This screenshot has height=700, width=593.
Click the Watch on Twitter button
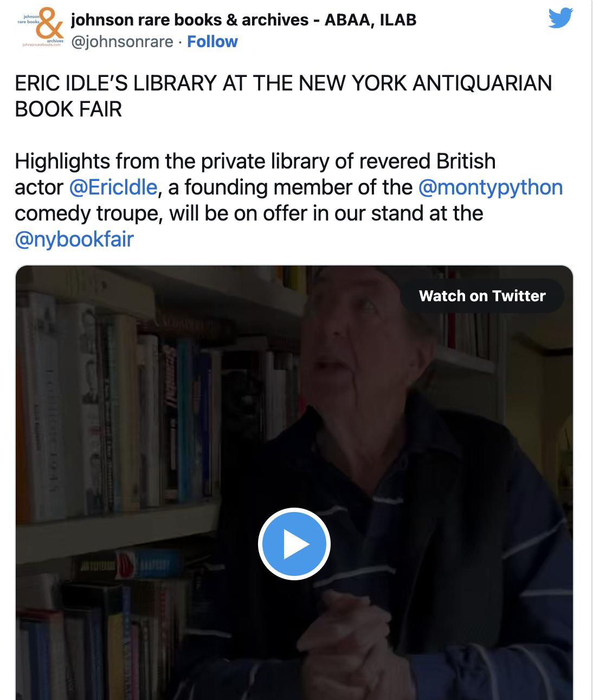(482, 296)
